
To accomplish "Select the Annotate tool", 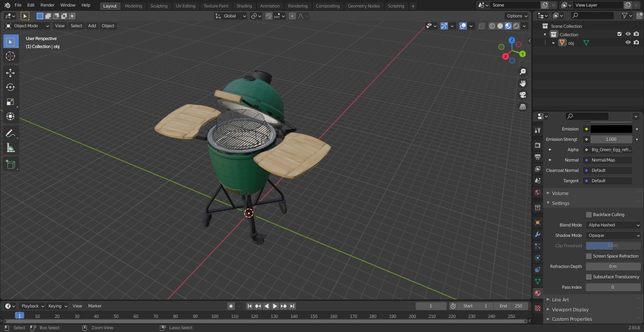I will point(10,133).
